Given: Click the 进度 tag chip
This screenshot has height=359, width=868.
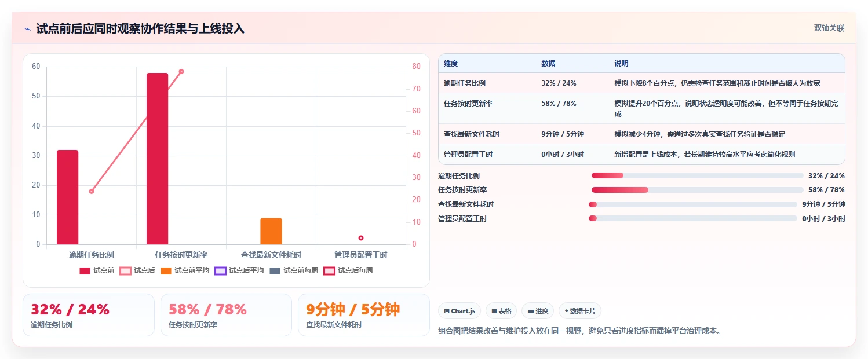Looking at the screenshot, I should [538, 311].
